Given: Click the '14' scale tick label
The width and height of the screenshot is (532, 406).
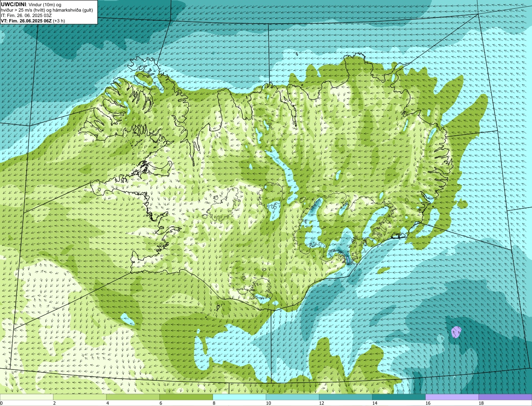Looking at the screenshot, I should (375, 403).
